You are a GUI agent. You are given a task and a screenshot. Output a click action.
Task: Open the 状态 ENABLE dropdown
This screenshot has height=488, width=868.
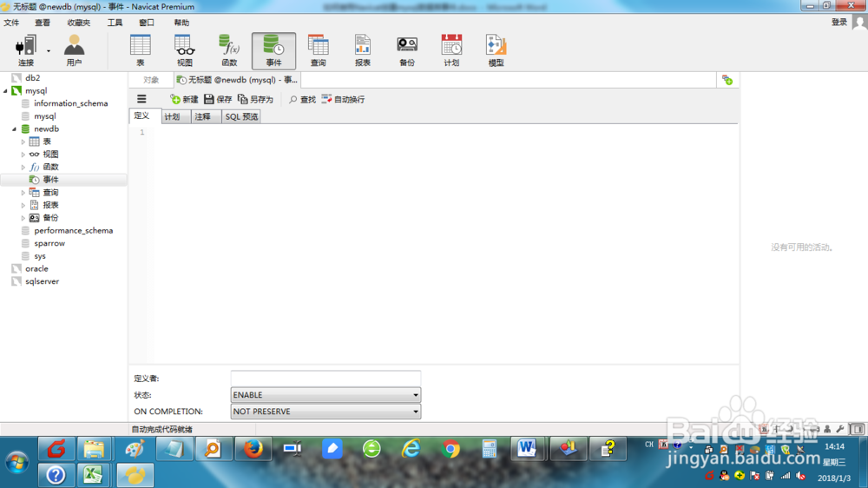[325, 395]
